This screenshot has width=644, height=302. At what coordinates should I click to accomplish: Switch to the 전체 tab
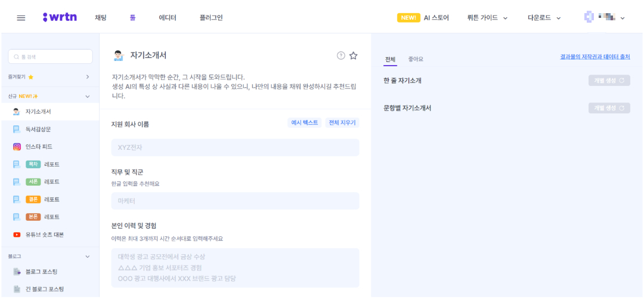tap(390, 60)
